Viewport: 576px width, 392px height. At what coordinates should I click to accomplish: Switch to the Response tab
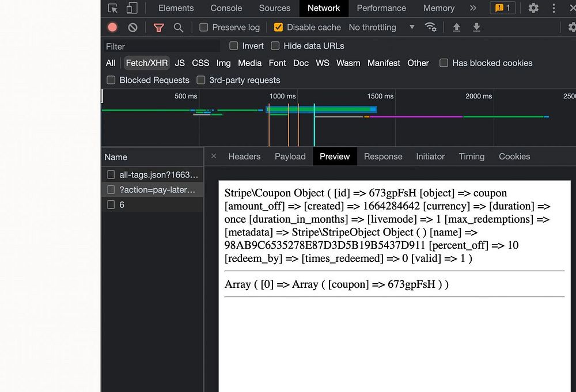click(x=383, y=157)
